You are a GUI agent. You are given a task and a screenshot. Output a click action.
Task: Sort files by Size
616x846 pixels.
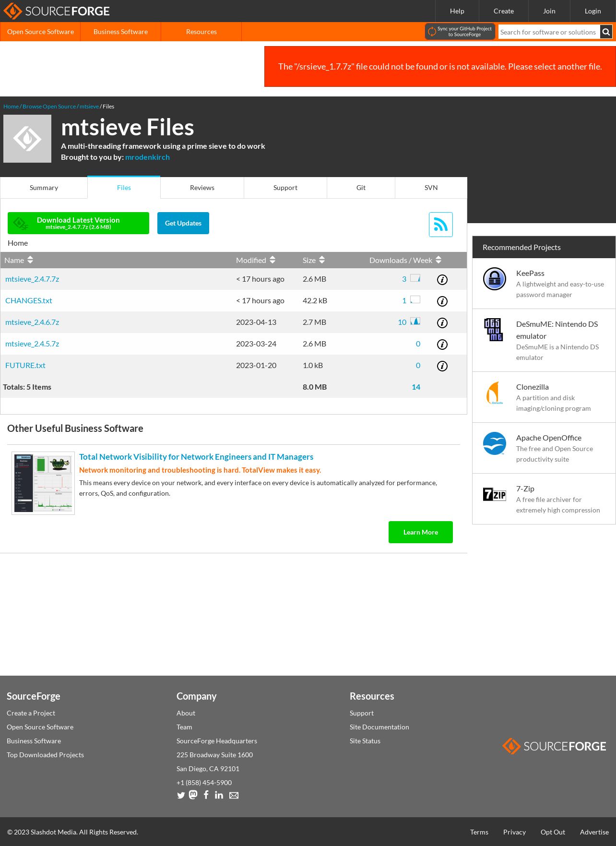click(314, 260)
